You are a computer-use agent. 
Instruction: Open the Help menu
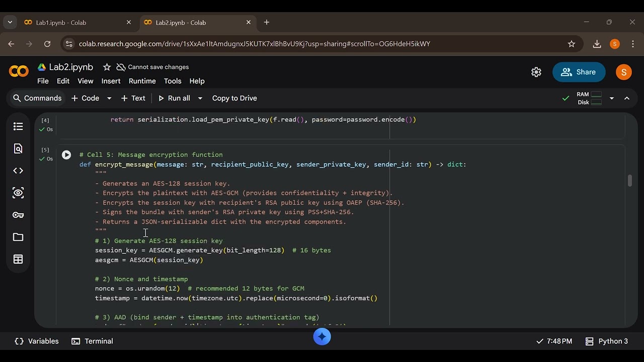tap(197, 81)
